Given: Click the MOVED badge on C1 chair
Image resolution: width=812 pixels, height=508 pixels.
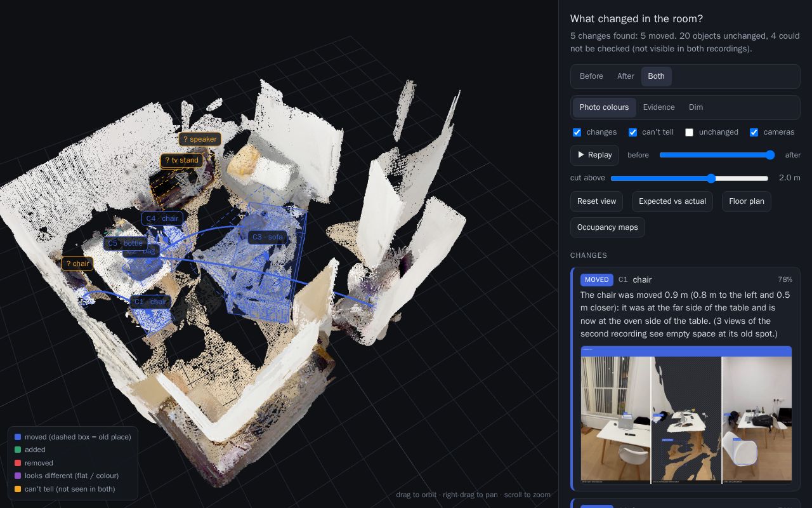Looking at the screenshot, I should tap(596, 280).
